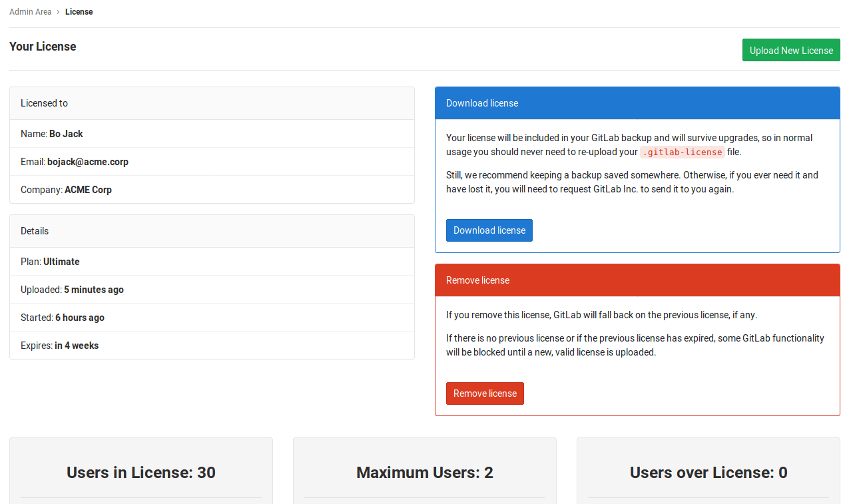Click the License breadcrumb item
The height and width of the screenshot is (504, 847).
pos(79,12)
